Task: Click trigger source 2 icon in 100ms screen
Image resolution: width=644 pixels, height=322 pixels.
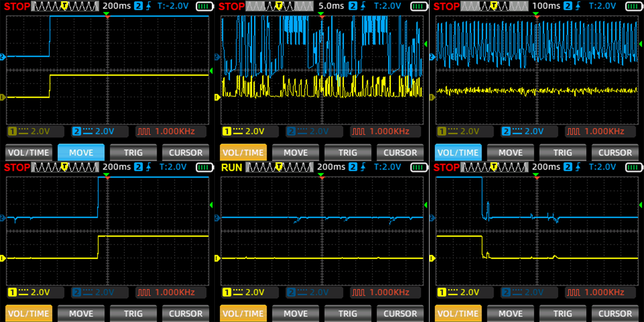Action: [568, 6]
